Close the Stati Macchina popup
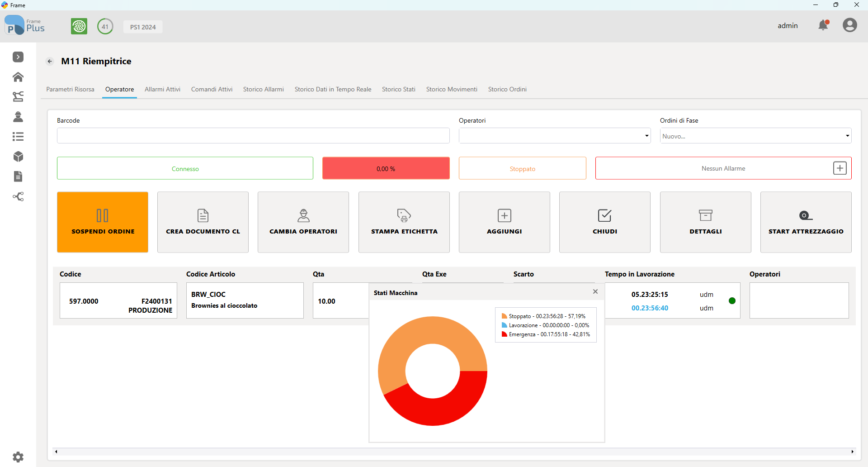Viewport: 868px width, 467px height. (x=595, y=292)
